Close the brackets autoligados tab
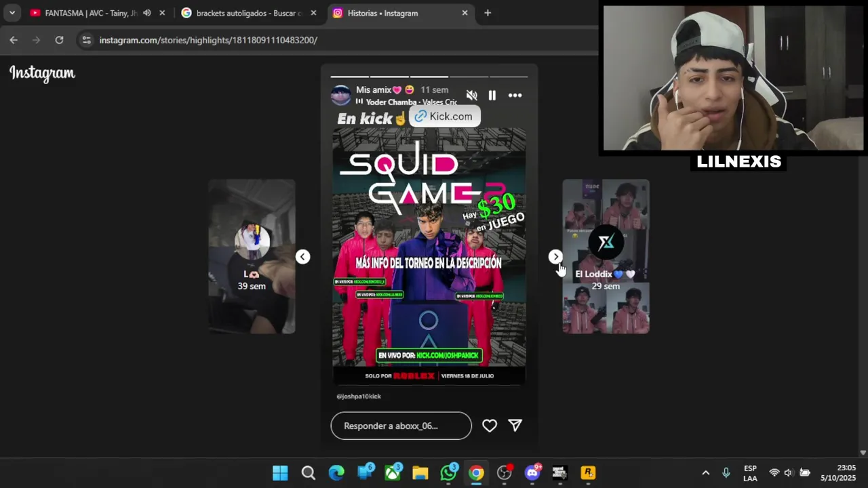The width and height of the screenshot is (868, 488). [313, 13]
